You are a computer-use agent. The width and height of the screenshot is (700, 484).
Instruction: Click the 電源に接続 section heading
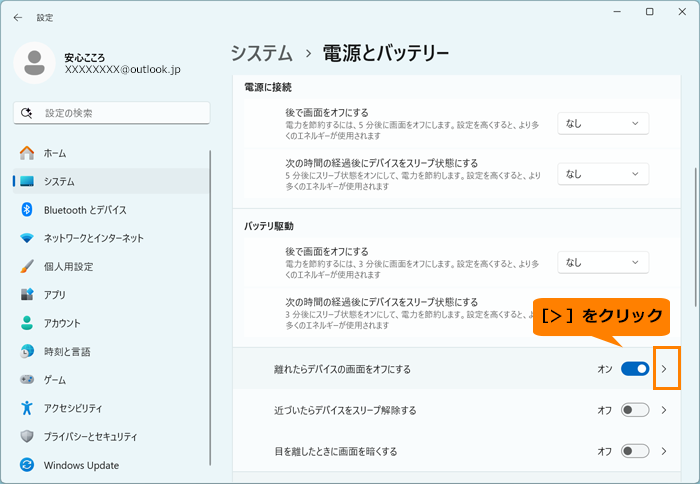[x=268, y=87]
